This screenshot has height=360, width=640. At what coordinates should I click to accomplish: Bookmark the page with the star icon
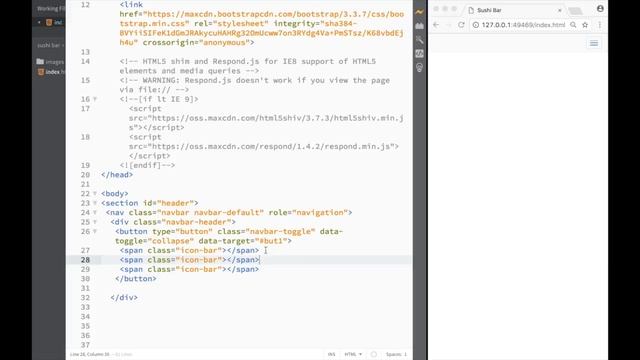coord(585,25)
